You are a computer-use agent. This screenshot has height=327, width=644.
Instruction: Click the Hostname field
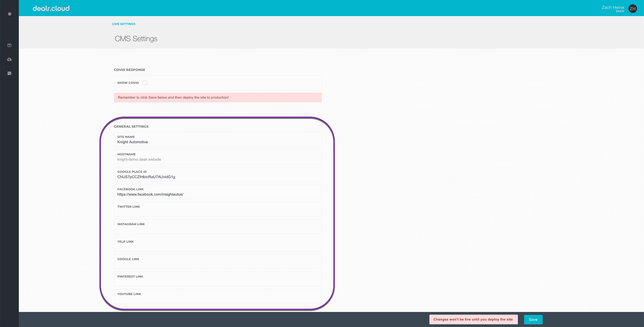tap(218, 159)
